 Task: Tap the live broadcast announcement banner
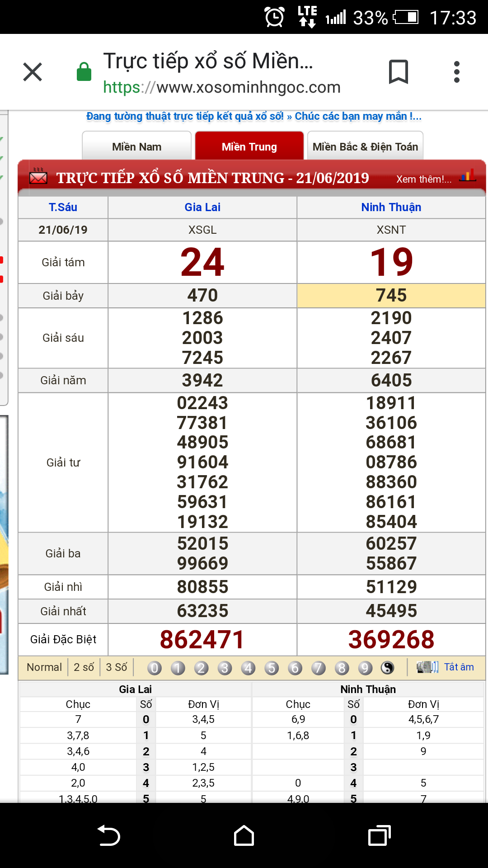point(254,116)
